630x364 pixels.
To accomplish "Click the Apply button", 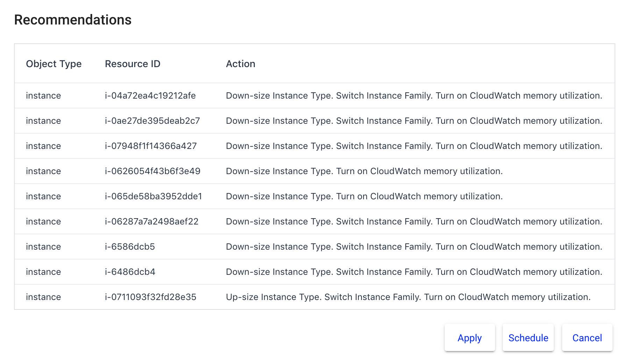I will (x=470, y=338).
